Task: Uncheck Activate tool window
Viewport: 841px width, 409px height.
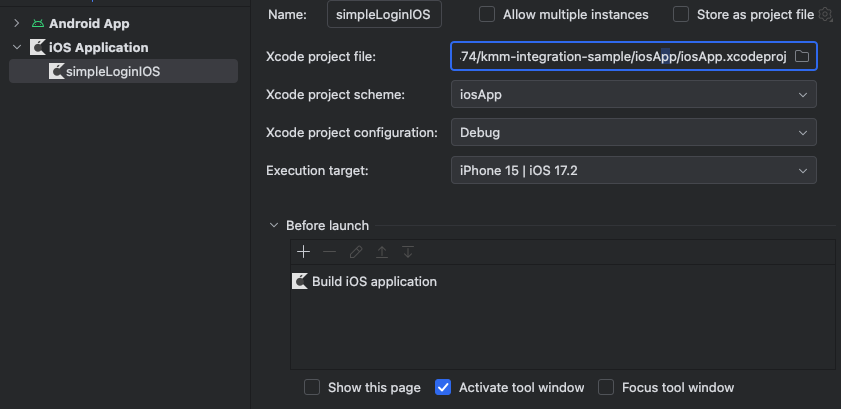Action: 443,387
